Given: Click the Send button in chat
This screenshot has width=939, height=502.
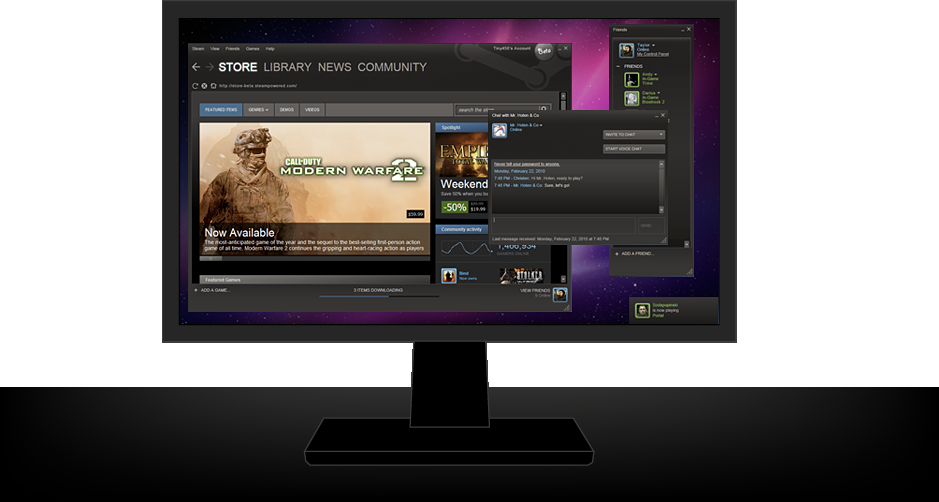Looking at the screenshot, I should [650, 225].
